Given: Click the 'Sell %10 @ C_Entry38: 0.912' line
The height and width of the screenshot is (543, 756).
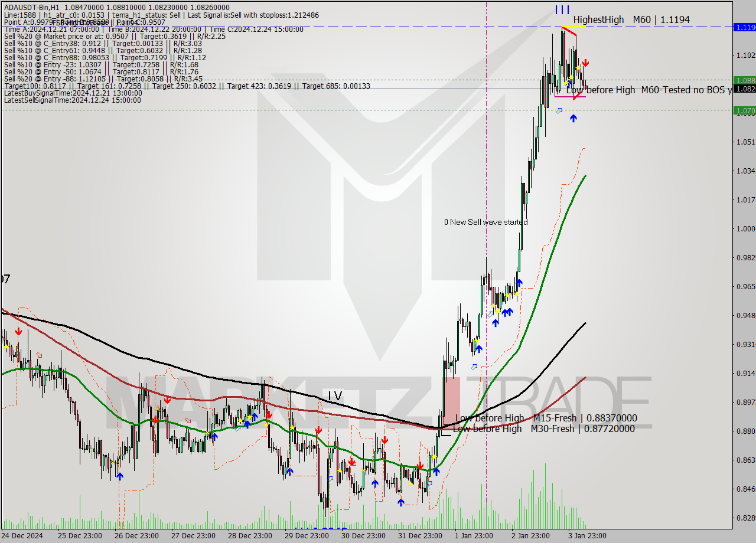Looking at the screenshot, I should [x=103, y=43].
